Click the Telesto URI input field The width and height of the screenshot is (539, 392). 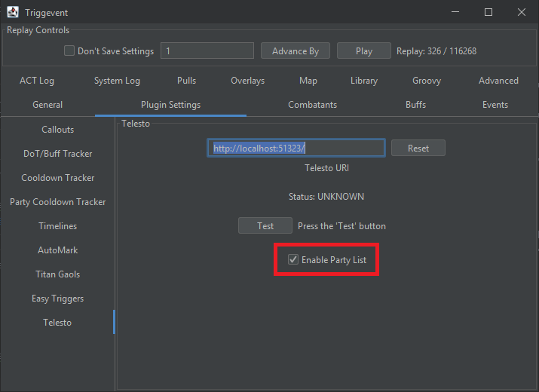(296, 148)
